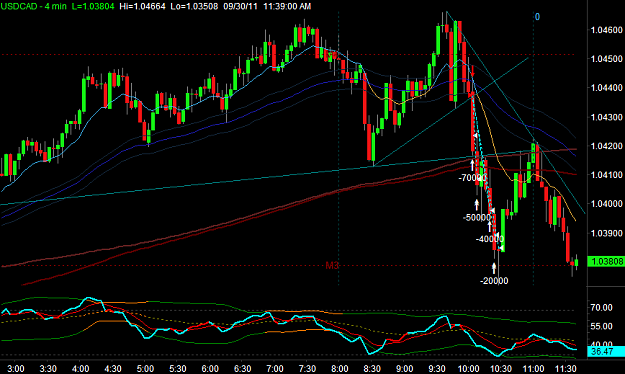Screen dimensions: 625x374
Task: Click the USDCAD - 4 min chart title
Action: tap(33, 6)
